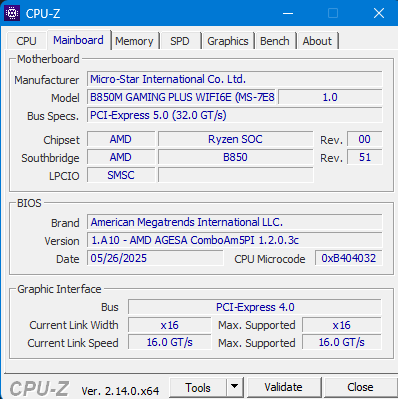
Task: Switch to the Bench tab
Action: click(275, 41)
